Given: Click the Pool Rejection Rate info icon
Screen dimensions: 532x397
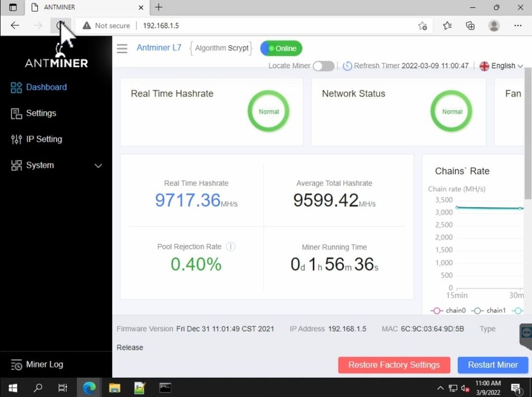Looking at the screenshot, I should [x=231, y=247].
